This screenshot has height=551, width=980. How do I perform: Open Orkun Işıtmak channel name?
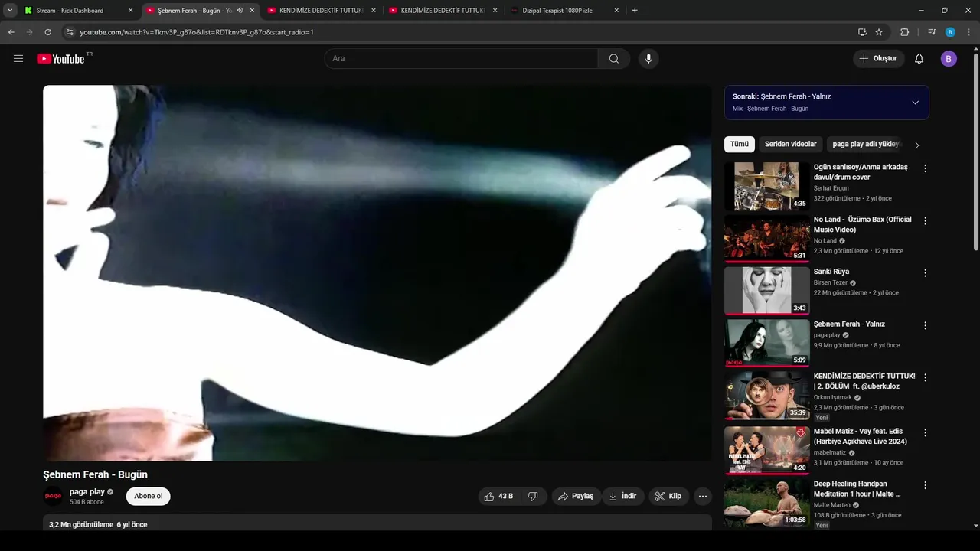coord(833,398)
